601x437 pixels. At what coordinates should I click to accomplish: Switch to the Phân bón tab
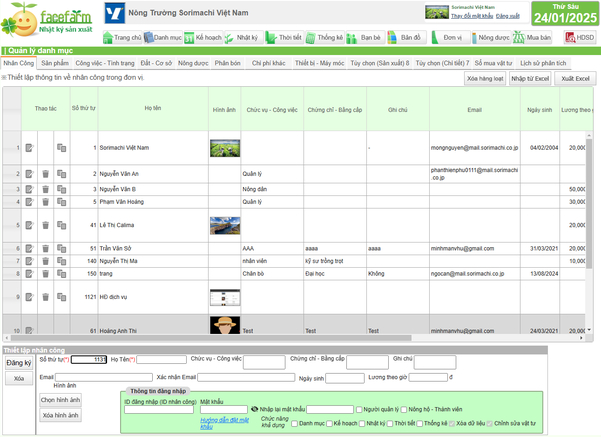click(x=228, y=63)
